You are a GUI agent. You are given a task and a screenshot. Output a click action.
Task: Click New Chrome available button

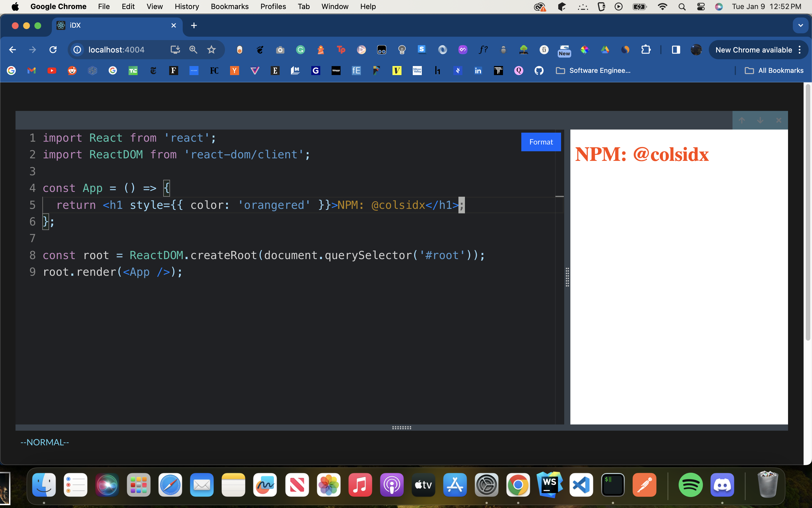coord(753,50)
